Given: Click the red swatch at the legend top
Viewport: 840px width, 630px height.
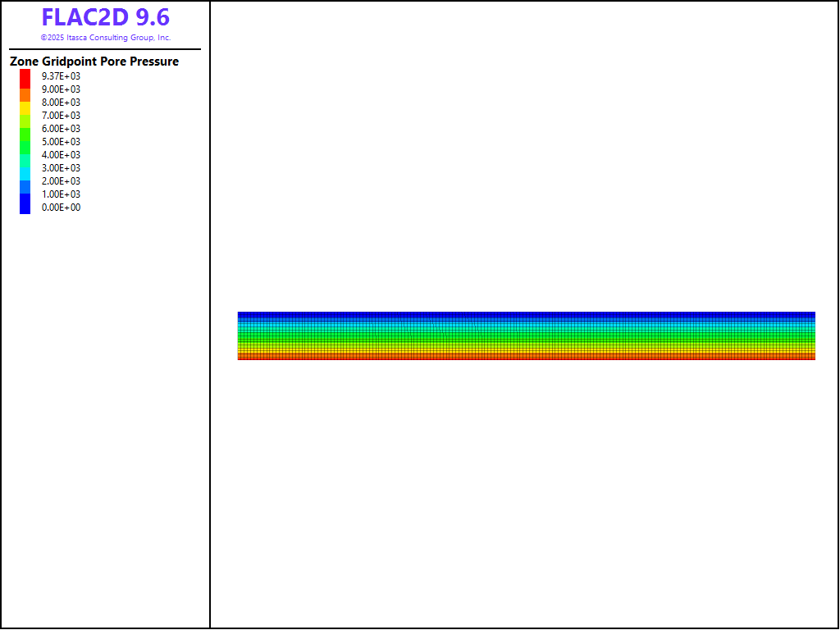Looking at the screenshot, I should [25, 77].
